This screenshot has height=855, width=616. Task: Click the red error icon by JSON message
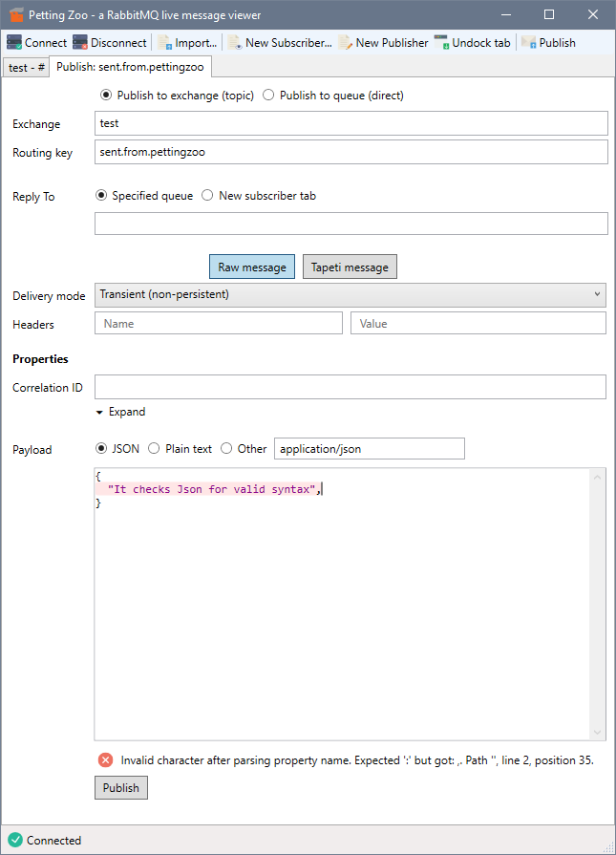[x=106, y=760]
